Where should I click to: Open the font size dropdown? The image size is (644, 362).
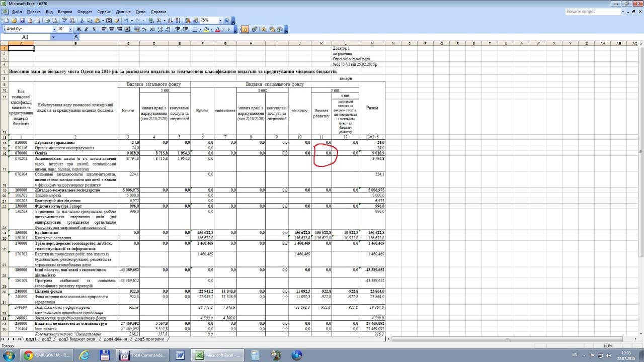coord(70,29)
